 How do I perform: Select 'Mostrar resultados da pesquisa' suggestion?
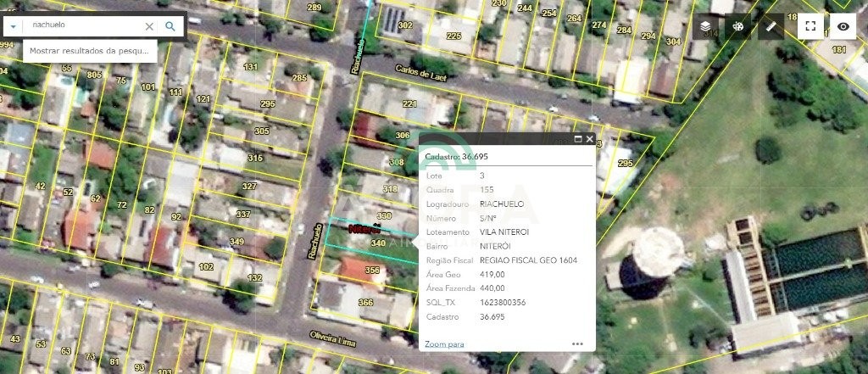pos(89,51)
